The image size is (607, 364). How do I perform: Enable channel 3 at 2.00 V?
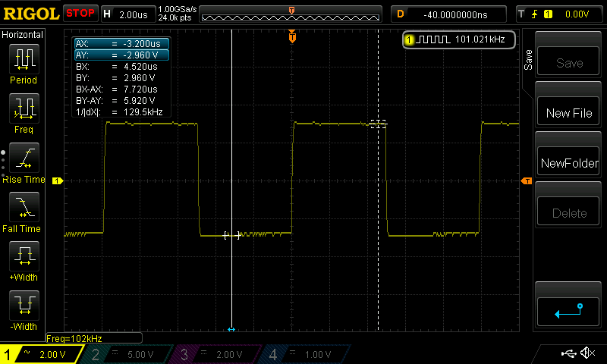(216, 354)
